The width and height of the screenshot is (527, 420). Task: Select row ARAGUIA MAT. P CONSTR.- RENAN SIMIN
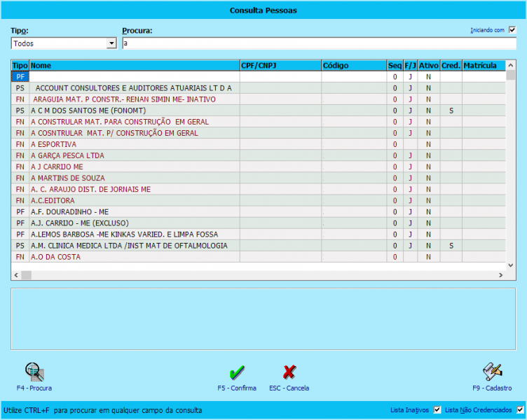click(259, 99)
